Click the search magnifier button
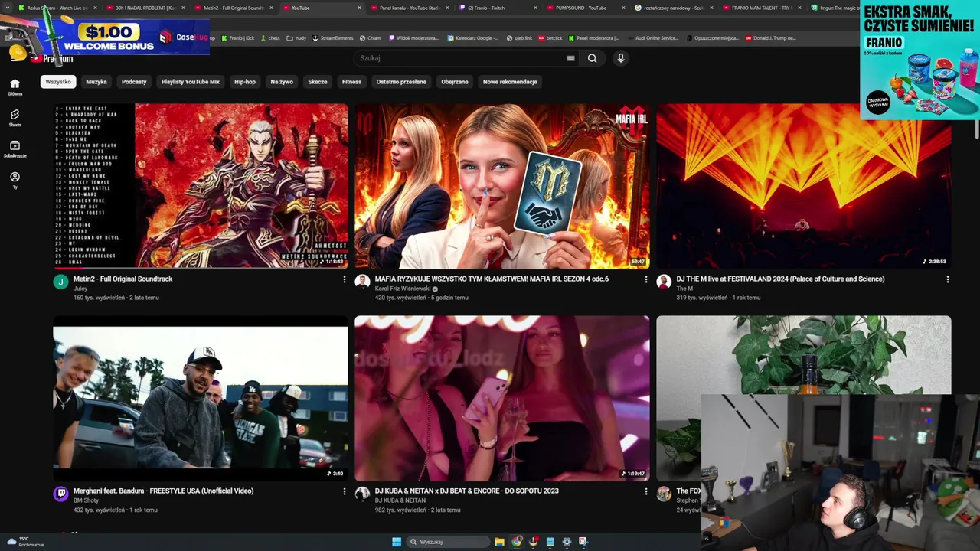 pos(592,58)
